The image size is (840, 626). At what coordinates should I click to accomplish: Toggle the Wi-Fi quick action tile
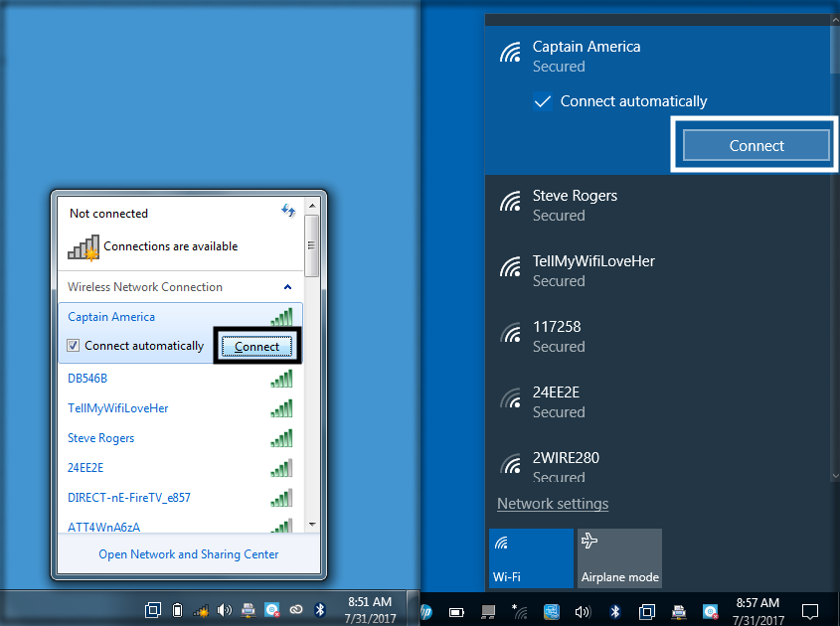531,557
